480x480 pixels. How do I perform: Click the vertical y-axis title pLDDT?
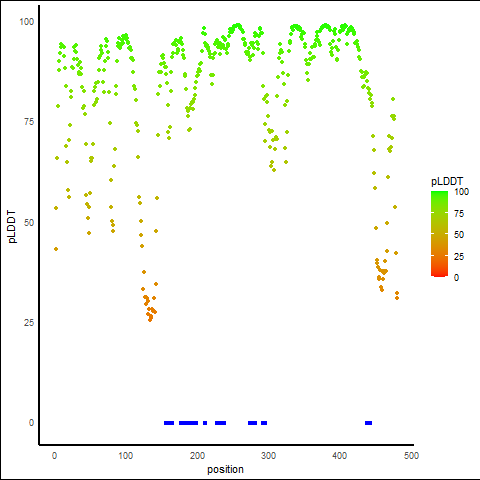[x=12, y=227]
